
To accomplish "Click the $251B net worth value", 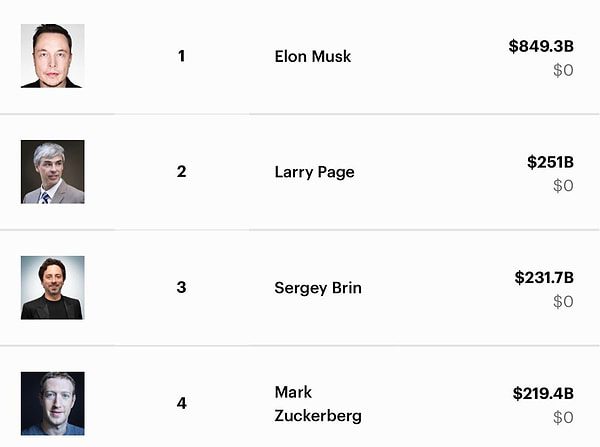I will tap(550, 162).
